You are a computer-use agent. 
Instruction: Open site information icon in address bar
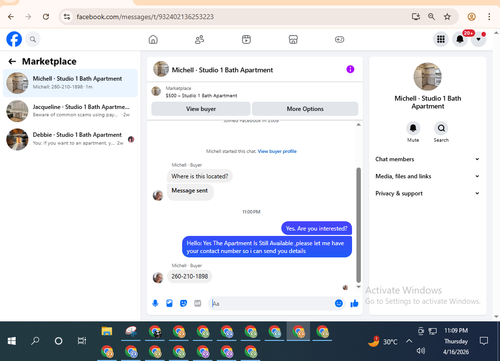click(67, 17)
